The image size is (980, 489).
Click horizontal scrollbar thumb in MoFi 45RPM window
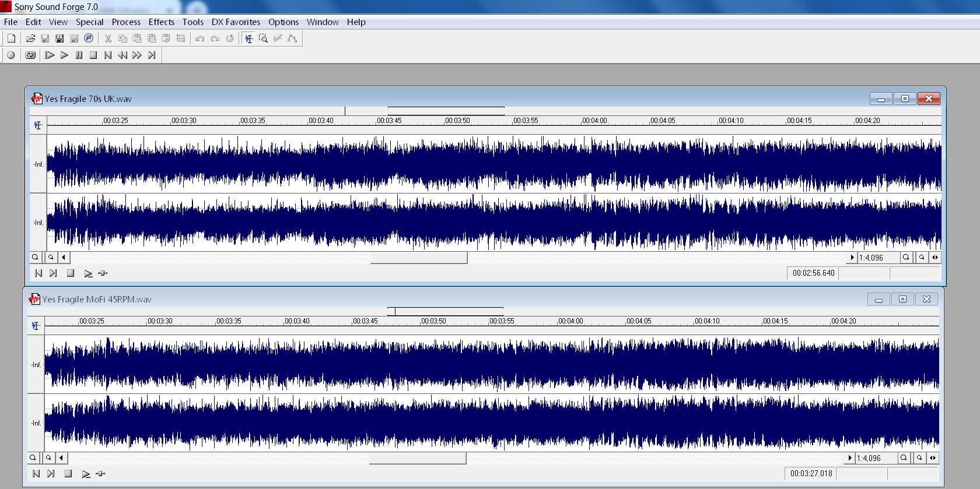click(x=418, y=458)
